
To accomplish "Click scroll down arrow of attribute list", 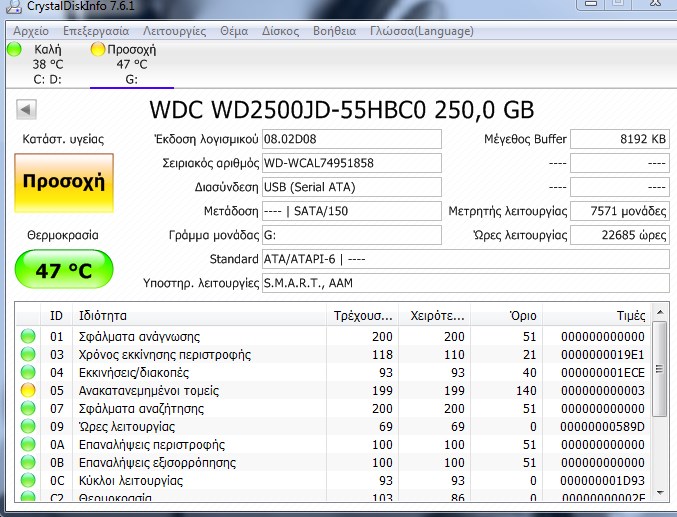I will click(660, 492).
